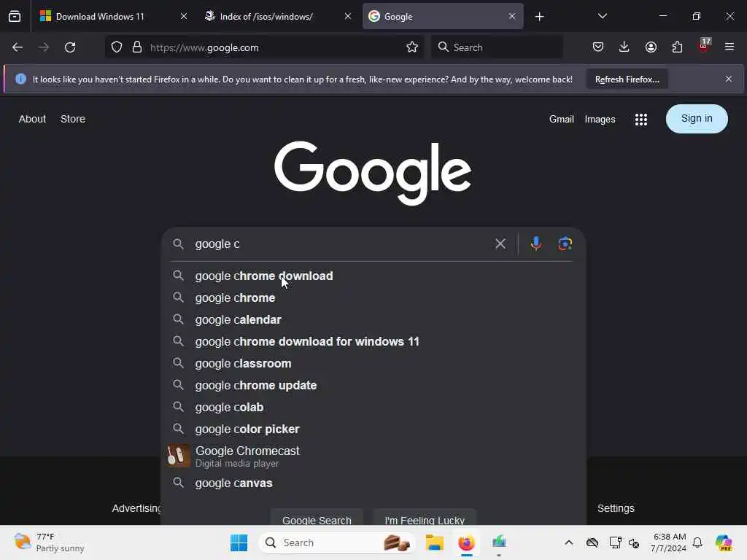The image size is (747, 560).
Task: Open tracking protection shield icon
Action: coord(117,47)
